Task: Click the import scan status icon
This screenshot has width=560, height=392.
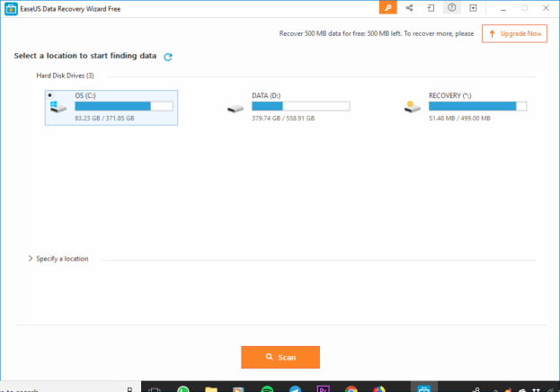Action: tap(431, 7)
